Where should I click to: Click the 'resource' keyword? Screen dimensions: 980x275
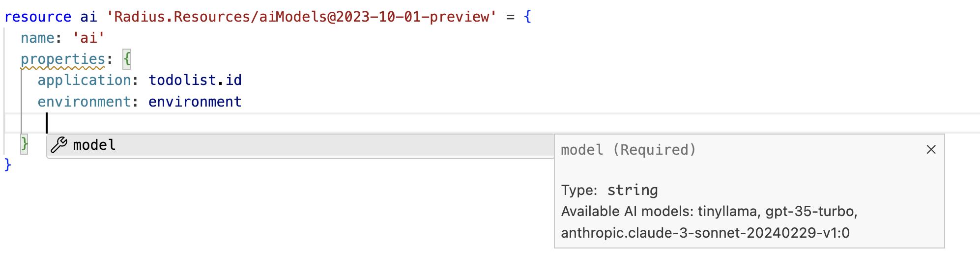38,17
